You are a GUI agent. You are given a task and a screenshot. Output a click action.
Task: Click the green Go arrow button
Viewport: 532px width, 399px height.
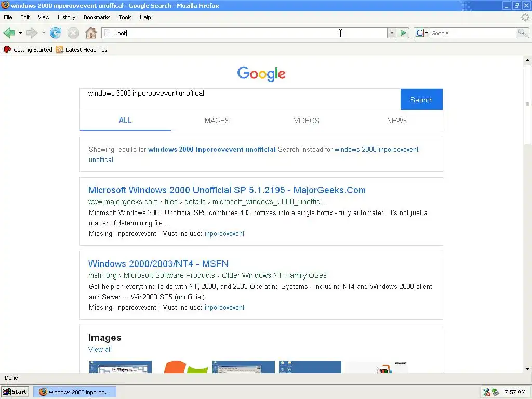(x=403, y=33)
